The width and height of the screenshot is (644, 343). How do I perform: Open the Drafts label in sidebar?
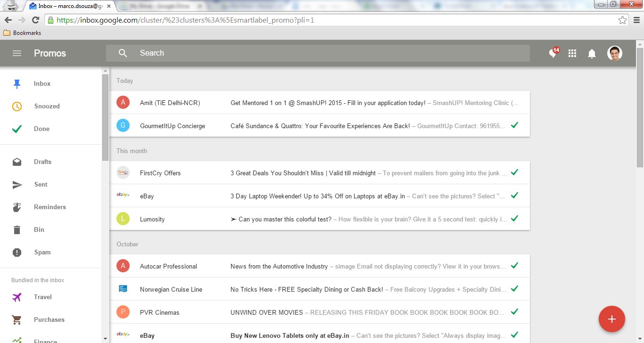(x=42, y=162)
